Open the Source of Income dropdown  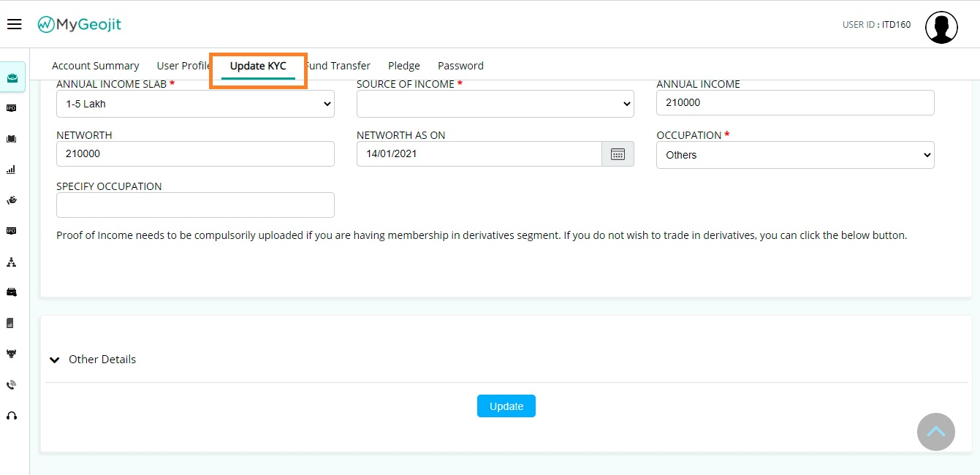pos(495,104)
